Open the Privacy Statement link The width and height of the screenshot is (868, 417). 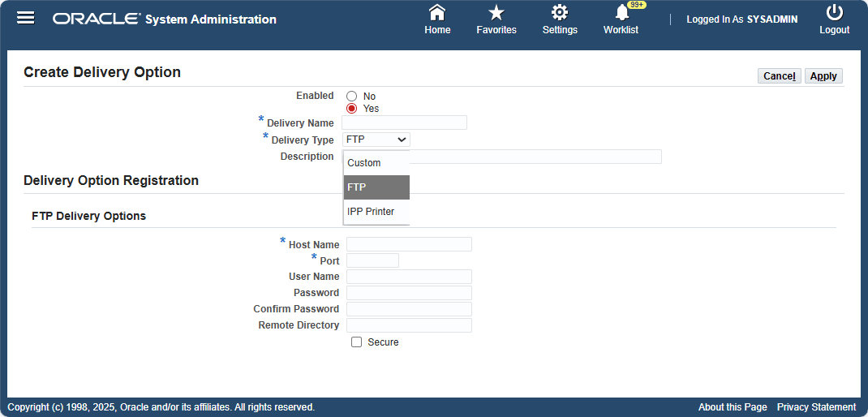click(816, 407)
